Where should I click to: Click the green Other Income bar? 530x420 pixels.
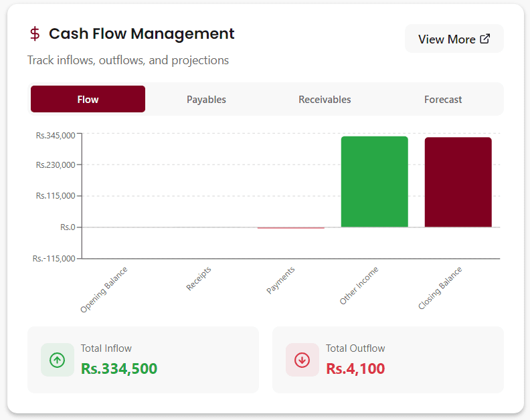(374, 182)
